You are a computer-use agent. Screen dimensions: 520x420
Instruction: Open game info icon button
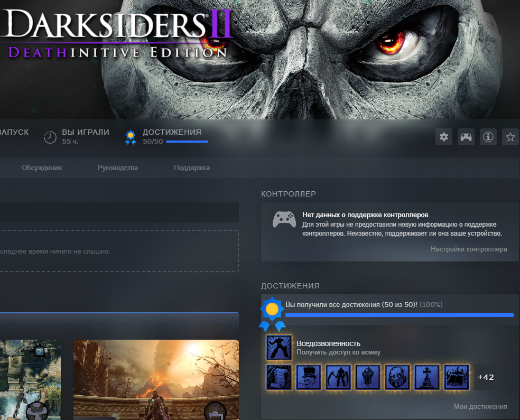tap(488, 137)
